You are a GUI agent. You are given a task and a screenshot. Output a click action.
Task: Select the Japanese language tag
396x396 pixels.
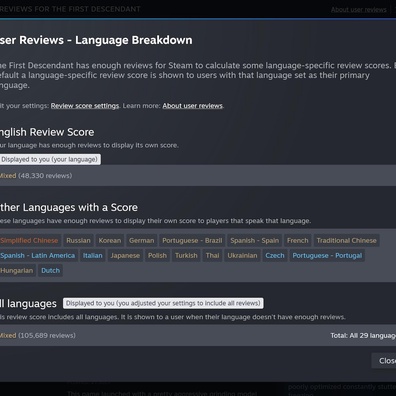coord(125,255)
